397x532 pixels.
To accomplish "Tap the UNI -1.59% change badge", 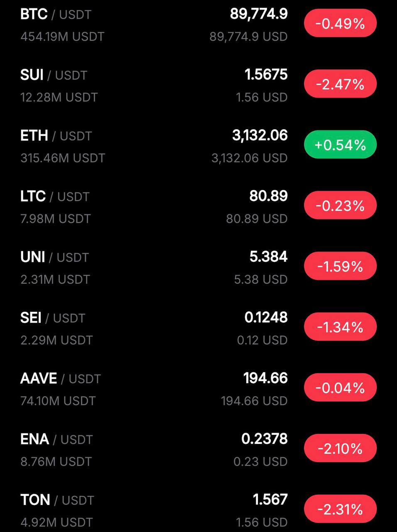I will [340, 266].
